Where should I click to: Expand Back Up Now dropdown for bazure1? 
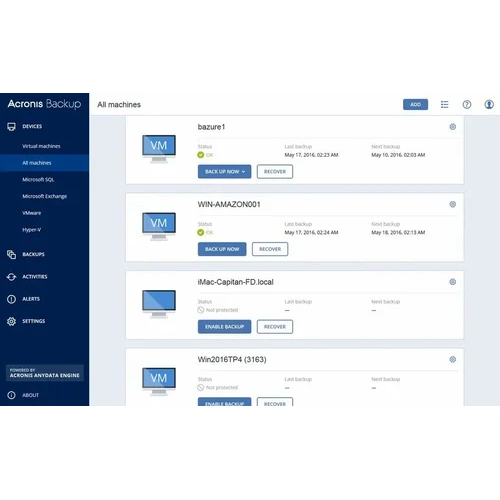243,172
